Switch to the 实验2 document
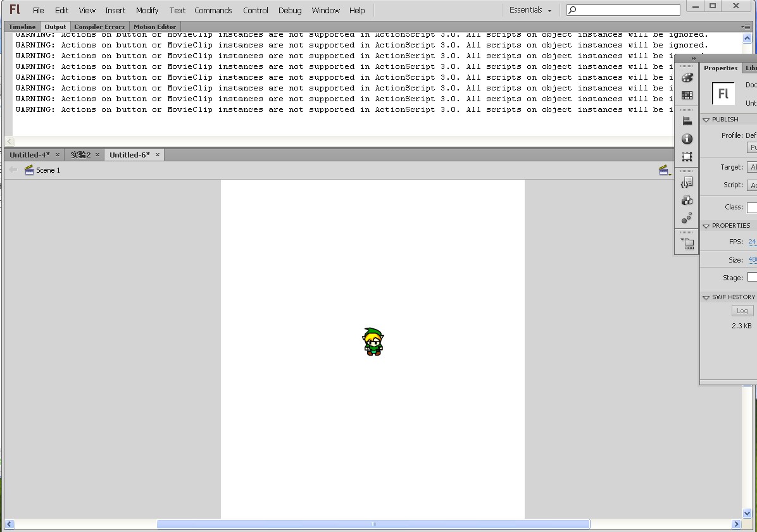 pyautogui.click(x=80, y=155)
